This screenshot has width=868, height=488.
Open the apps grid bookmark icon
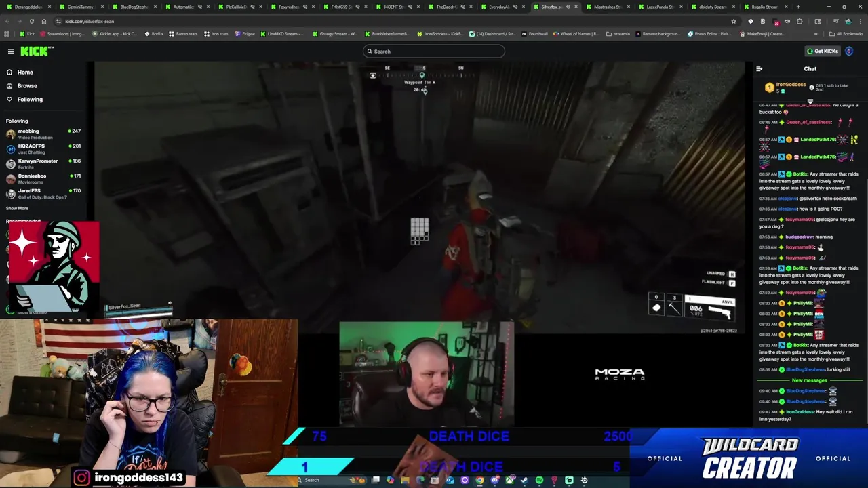tap(7, 34)
